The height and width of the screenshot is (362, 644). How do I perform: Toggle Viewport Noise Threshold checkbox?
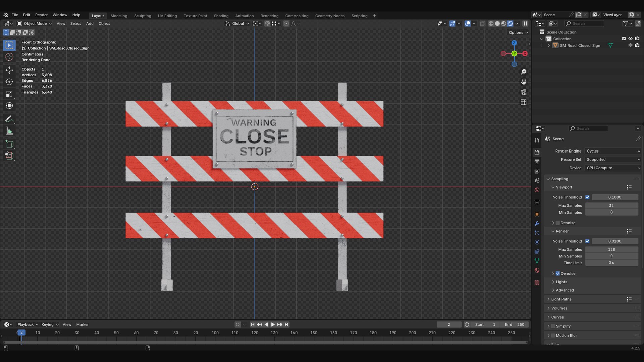[x=587, y=197]
